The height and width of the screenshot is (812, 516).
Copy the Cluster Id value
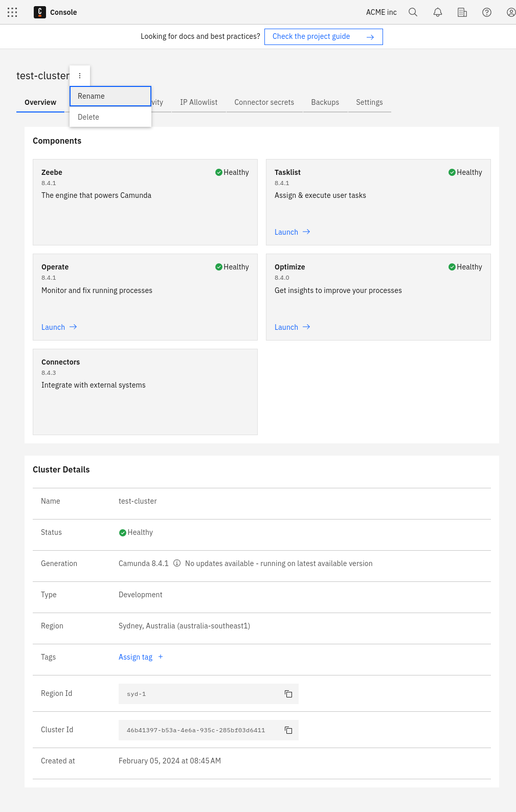[288, 730]
